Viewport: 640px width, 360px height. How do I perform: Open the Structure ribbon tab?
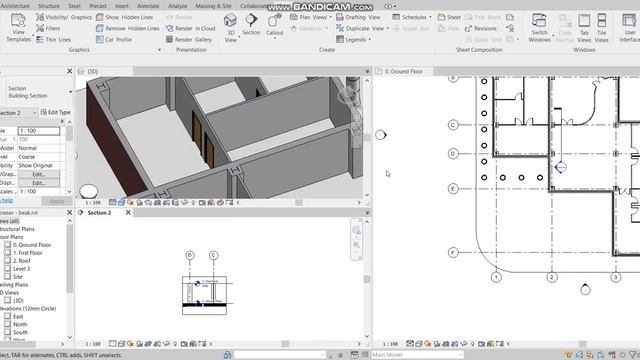tap(49, 6)
